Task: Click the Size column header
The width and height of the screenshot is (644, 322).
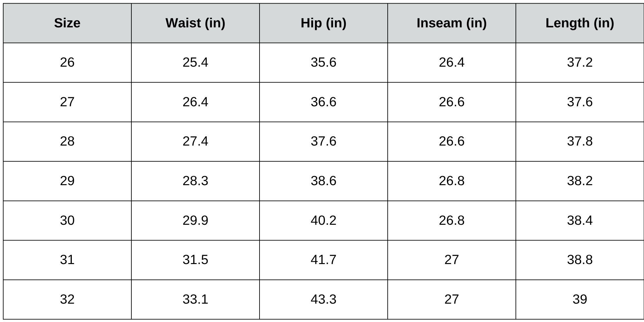Action: coord(67,23)
